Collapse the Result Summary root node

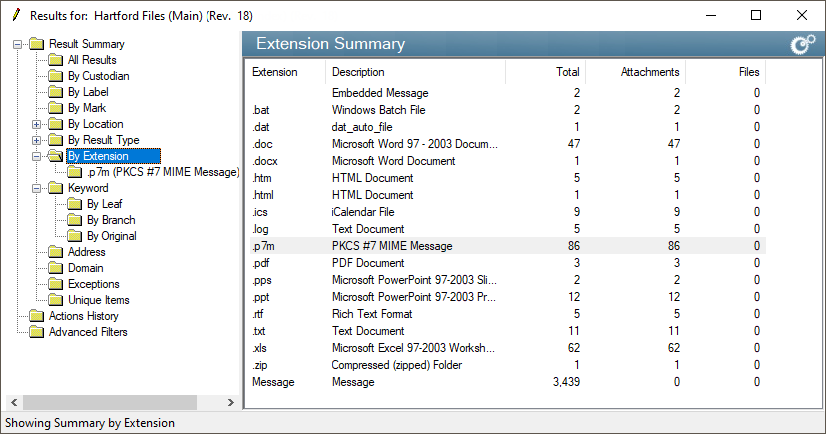click(x=18, y=44)
